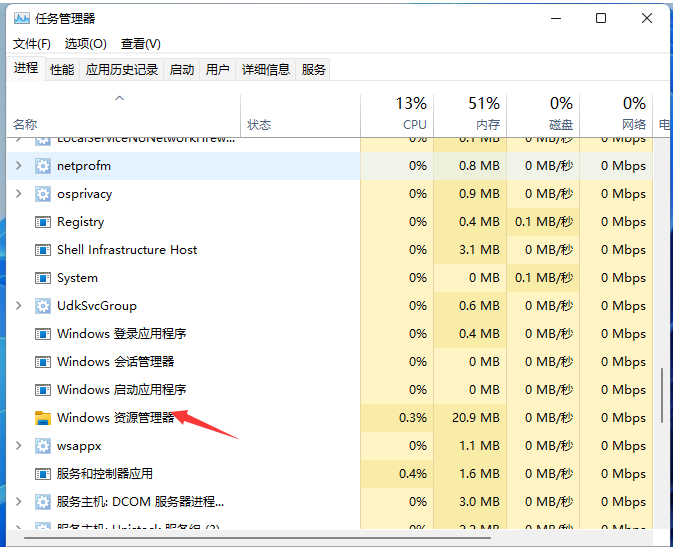Switch to the 性能 tab
Image resolution: width=673 pixels, height=547 pixels.
click(x=62, y=69)
